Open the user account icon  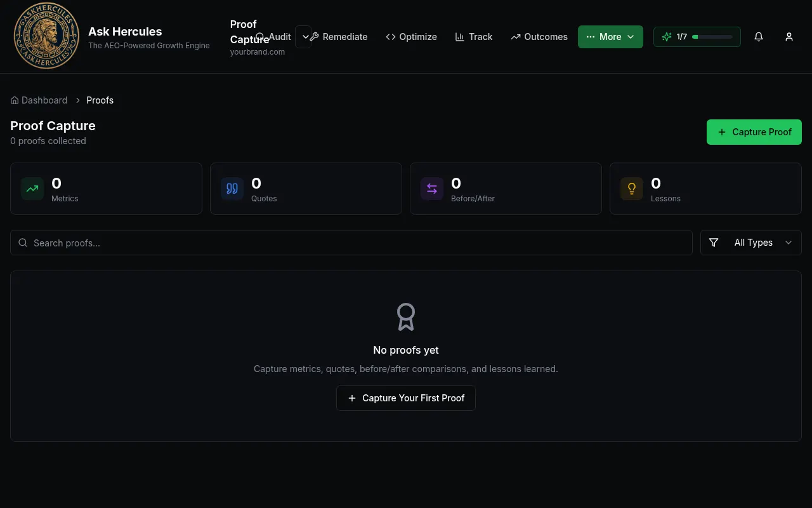(x=789, y=37)
